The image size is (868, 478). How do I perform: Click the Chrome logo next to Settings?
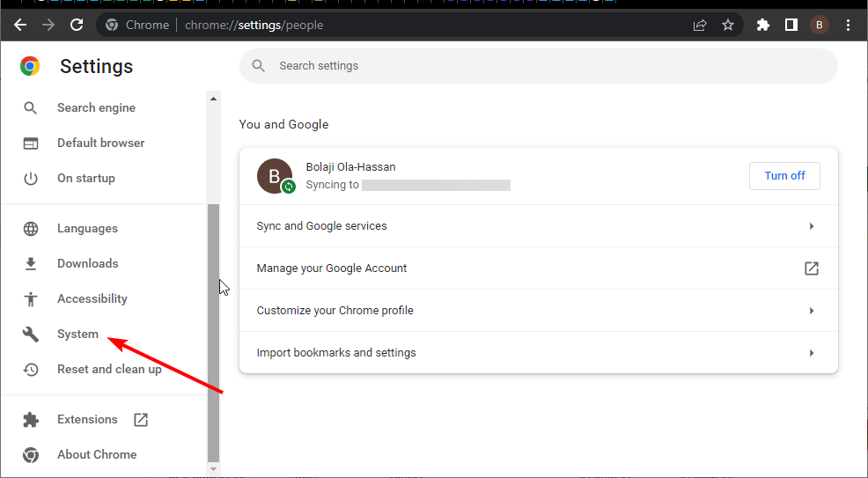pyautogui.click(x=30, y=66)
